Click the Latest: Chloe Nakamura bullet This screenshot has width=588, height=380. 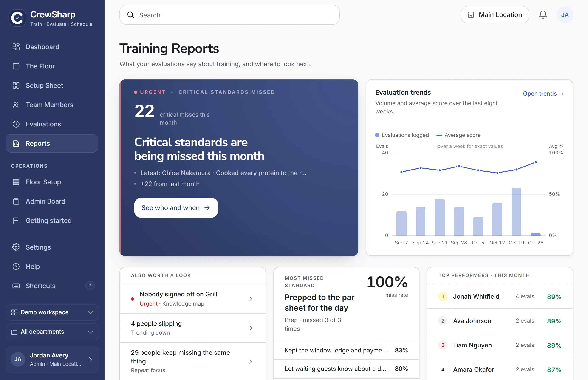tap(223, 173)
